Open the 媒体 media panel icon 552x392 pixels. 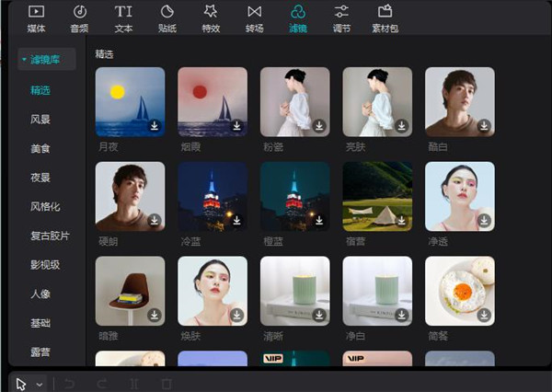36,12
